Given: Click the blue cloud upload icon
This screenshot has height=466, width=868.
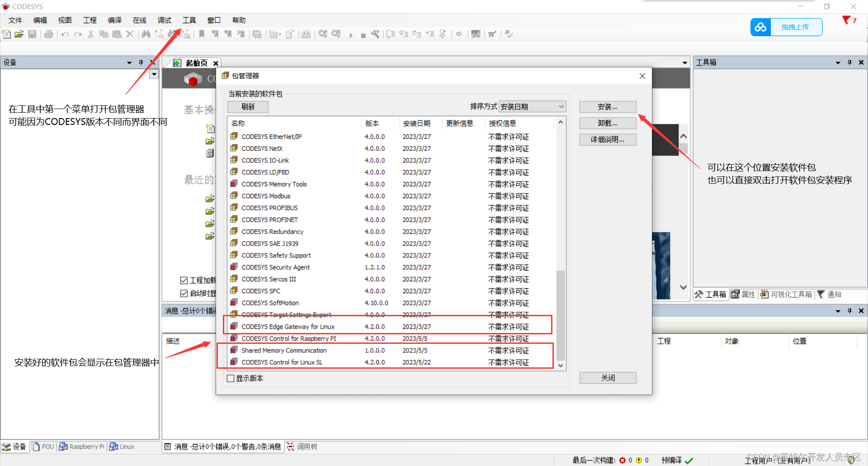Looking at the screenshot, I should coord(760,27).
